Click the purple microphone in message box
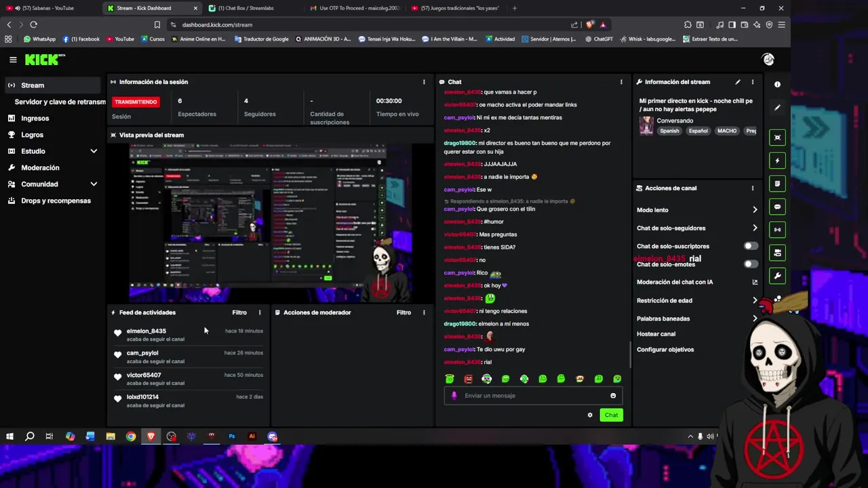Viewport: 868px width, 488px height. (x=454, y=396)
